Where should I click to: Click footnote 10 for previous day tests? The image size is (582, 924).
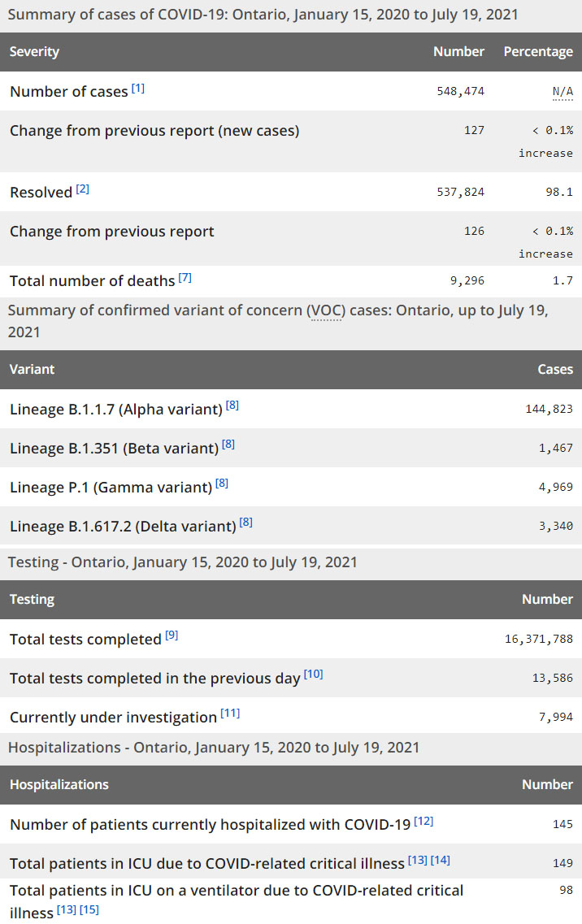pyautogui.click(x=313, y=675)
